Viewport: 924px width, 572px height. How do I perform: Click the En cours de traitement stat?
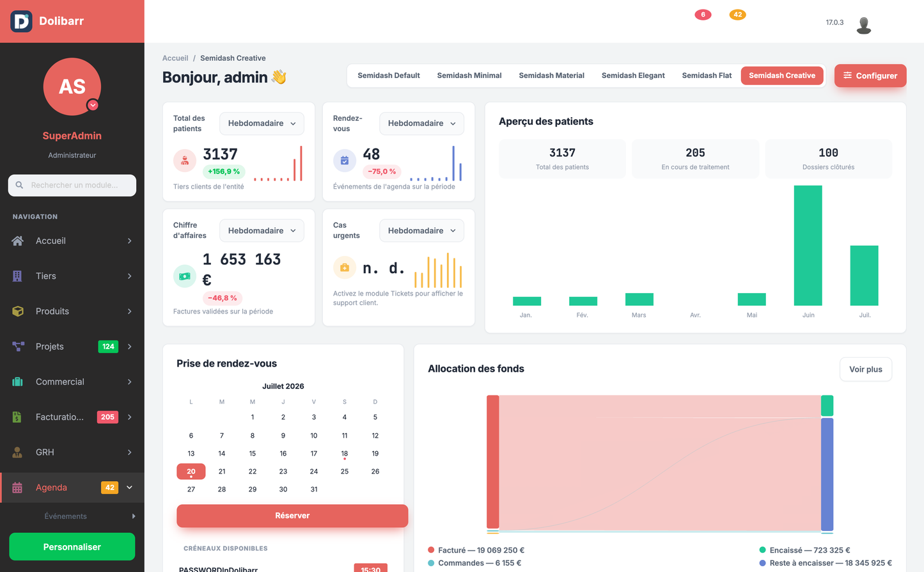(696, 159)
